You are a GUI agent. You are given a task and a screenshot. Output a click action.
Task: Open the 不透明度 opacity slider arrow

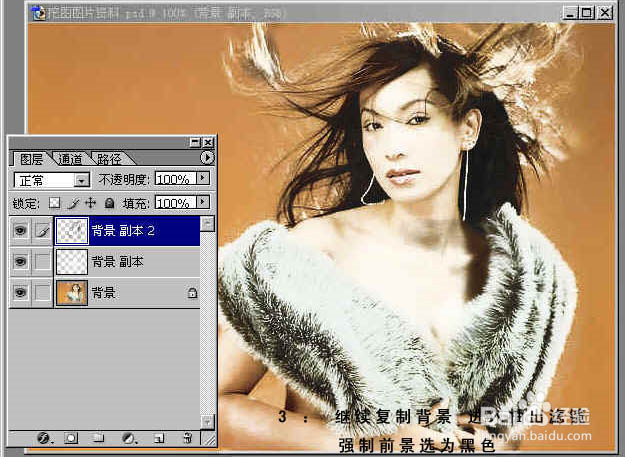[203, 178]
